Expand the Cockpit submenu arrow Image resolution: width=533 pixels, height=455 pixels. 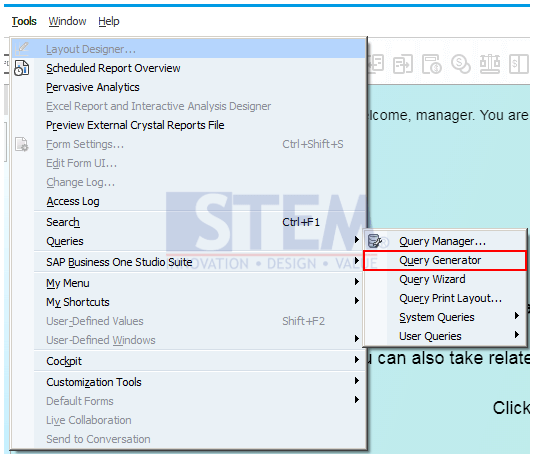coord(357,360)
